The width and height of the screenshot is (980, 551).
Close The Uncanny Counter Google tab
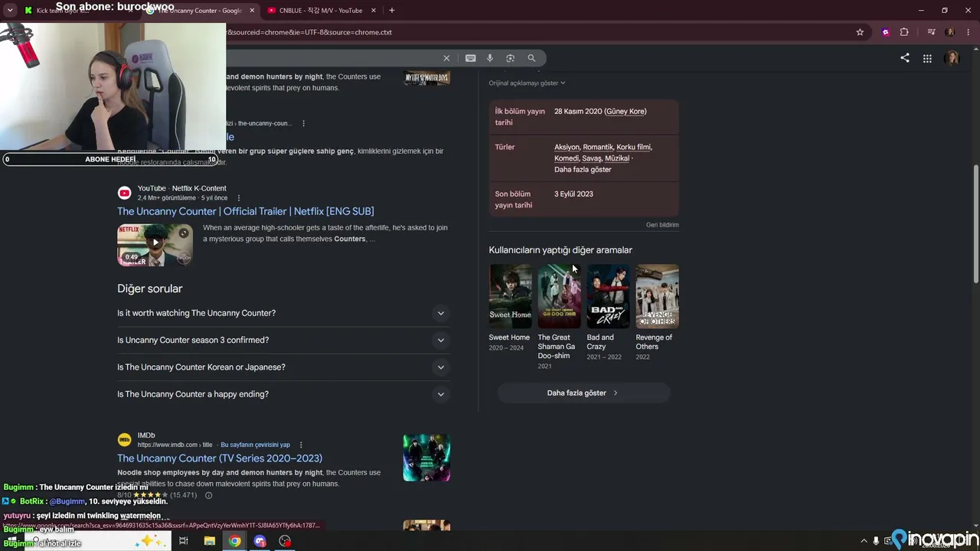252,11
